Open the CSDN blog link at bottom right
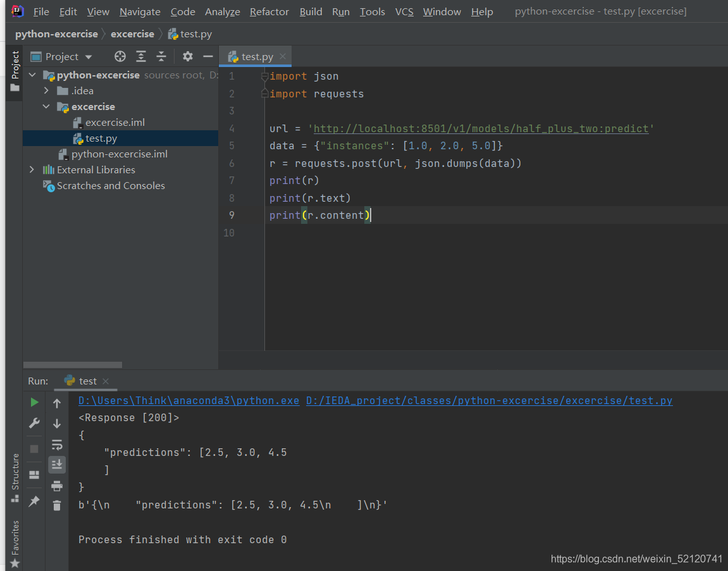The width and height of the screenshot is (728, 571). 636,559
